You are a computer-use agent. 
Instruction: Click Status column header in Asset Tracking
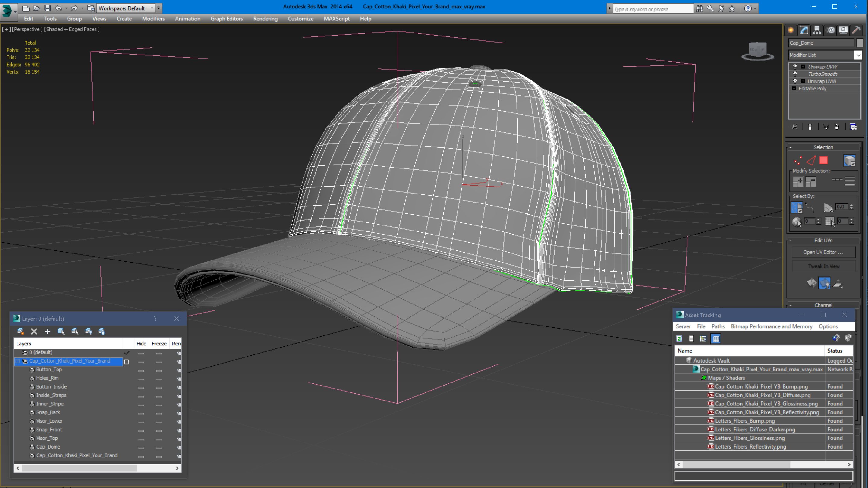pos(838,351)
